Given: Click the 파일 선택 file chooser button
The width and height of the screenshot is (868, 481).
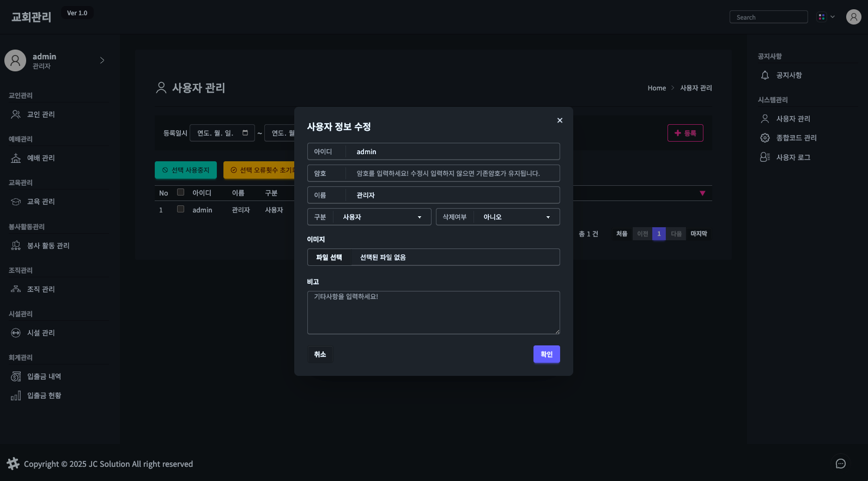Looking at the screenshot, I should tap(329, 257).
